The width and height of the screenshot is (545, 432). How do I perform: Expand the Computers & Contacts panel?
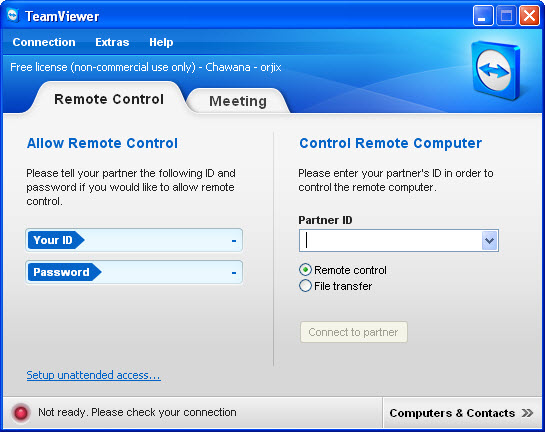pos(462,413)
